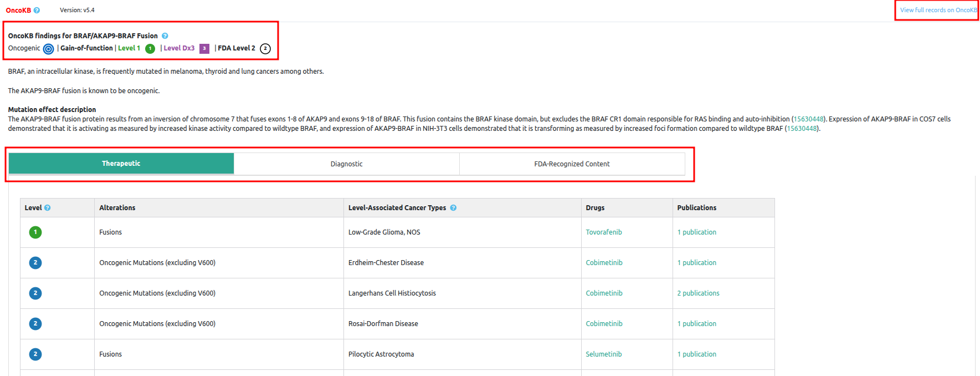The width and height of the screenshot is (980, 376).
Task: Click help icon in Level column header
Action: click(x=47, y=208)
